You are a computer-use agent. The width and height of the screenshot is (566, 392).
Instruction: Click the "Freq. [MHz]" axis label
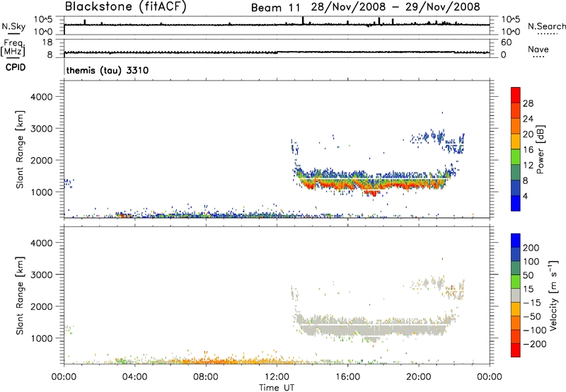tap(13, 48)
